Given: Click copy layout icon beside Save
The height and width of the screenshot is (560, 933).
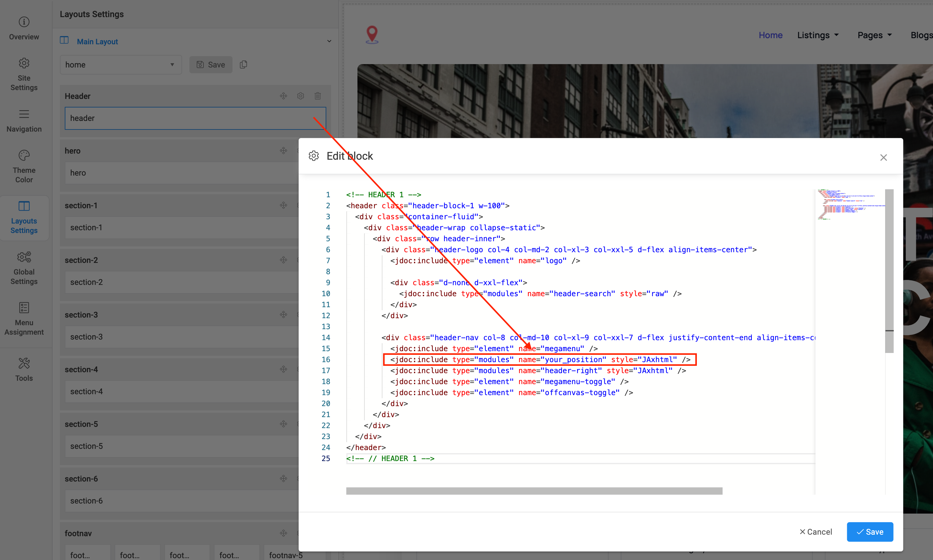Looking at the screenshot, I should tap(243, 64).
